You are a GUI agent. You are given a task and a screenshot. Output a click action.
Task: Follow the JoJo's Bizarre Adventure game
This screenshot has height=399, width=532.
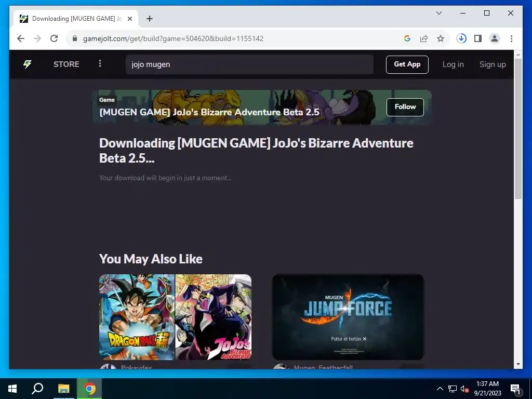405,107
